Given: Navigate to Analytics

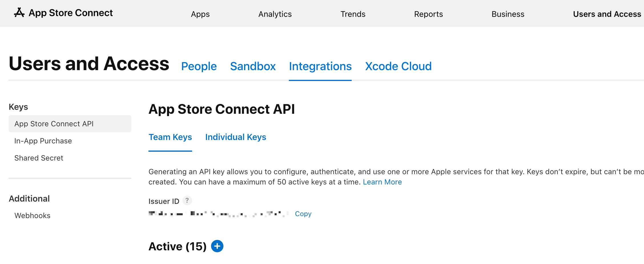Looking at the screenshot, I should (x=275, y=14).
